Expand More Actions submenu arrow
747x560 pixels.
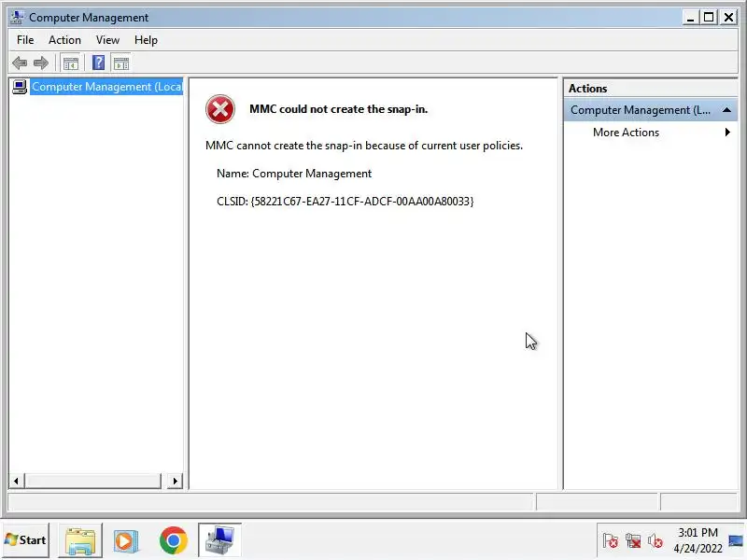[x=727, y=133]
